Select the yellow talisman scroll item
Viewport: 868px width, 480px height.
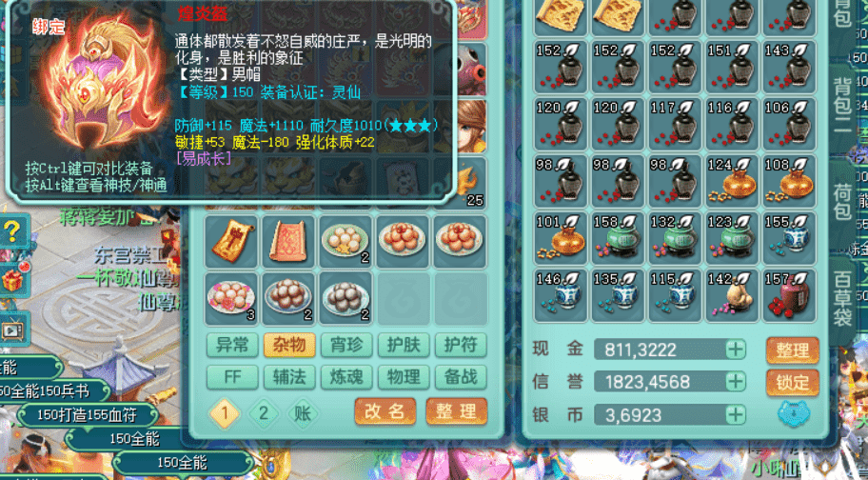pos(231,242)
